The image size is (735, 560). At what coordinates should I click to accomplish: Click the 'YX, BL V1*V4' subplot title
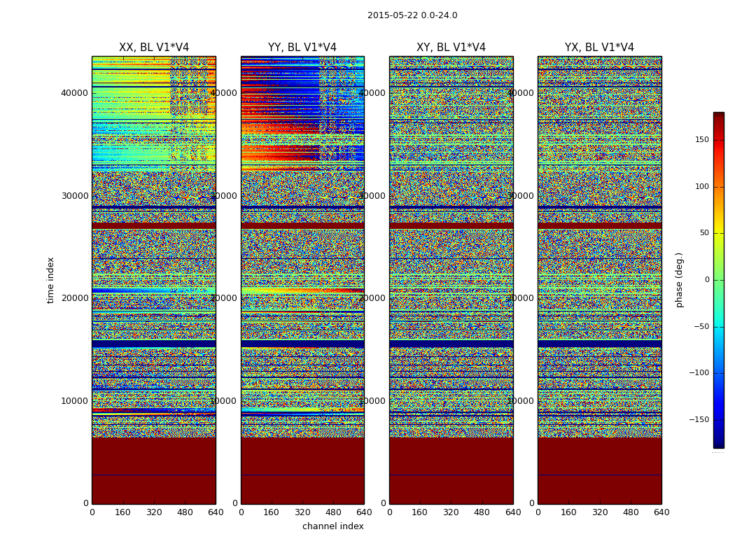(599, 48)
